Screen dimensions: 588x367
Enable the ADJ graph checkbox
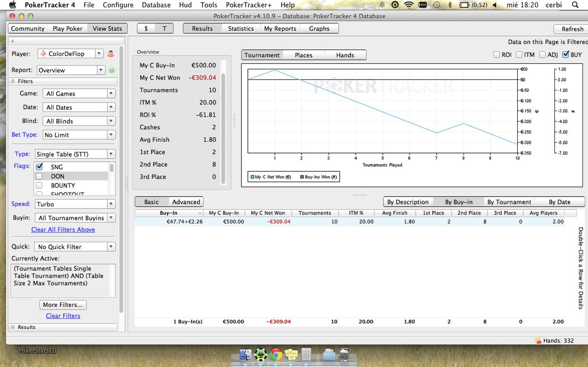tap(542, 55)
